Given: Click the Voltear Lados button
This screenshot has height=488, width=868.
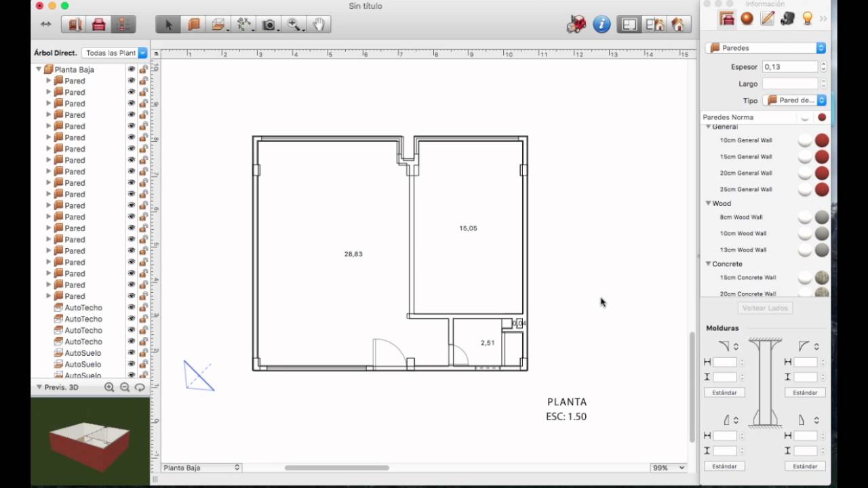Looking at the screenshot, I should point(765,308).
